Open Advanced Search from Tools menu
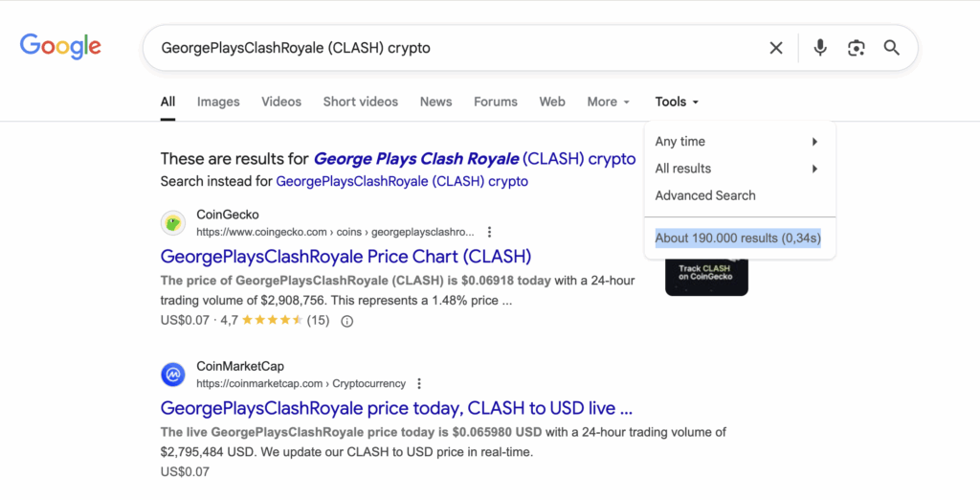Image resolution: width=980 pixels, height=500 pixels. pos(705,195)
